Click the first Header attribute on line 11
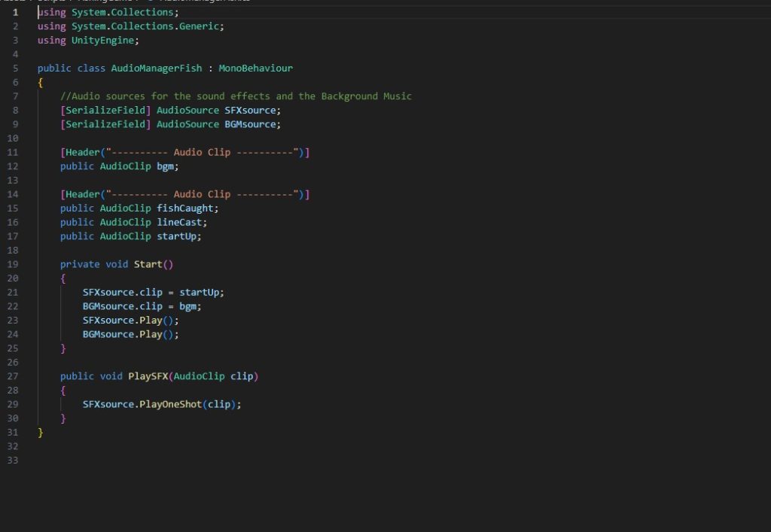 [x=80, y=153]
